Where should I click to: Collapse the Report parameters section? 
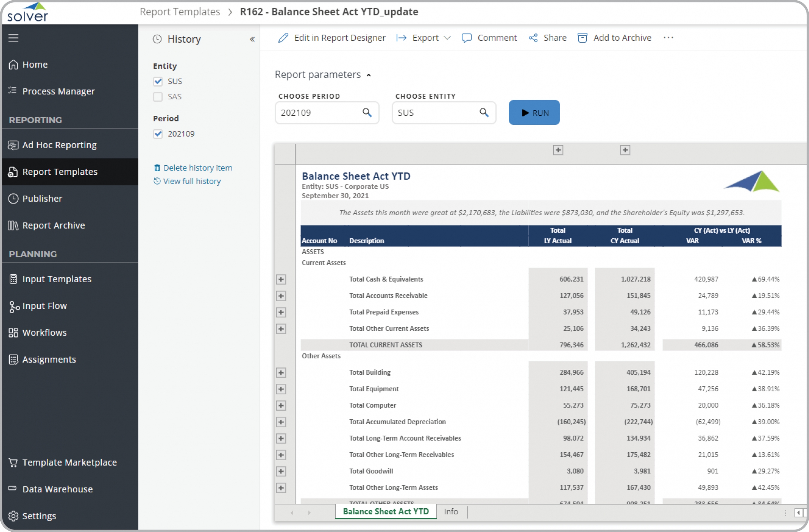pyautogui.click(x=369, y=75)
